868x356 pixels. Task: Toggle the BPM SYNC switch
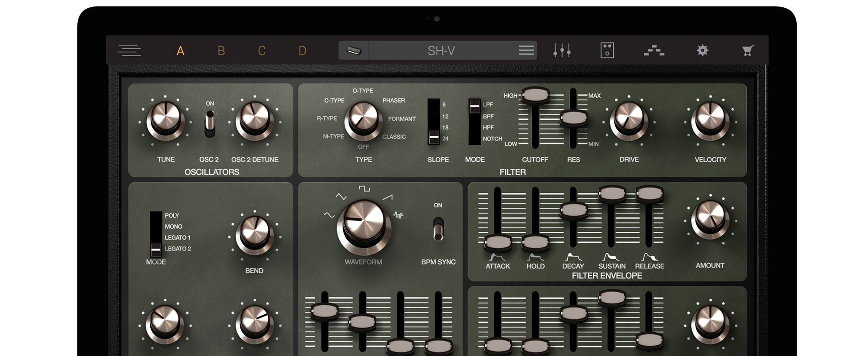(x=438, y=229)
